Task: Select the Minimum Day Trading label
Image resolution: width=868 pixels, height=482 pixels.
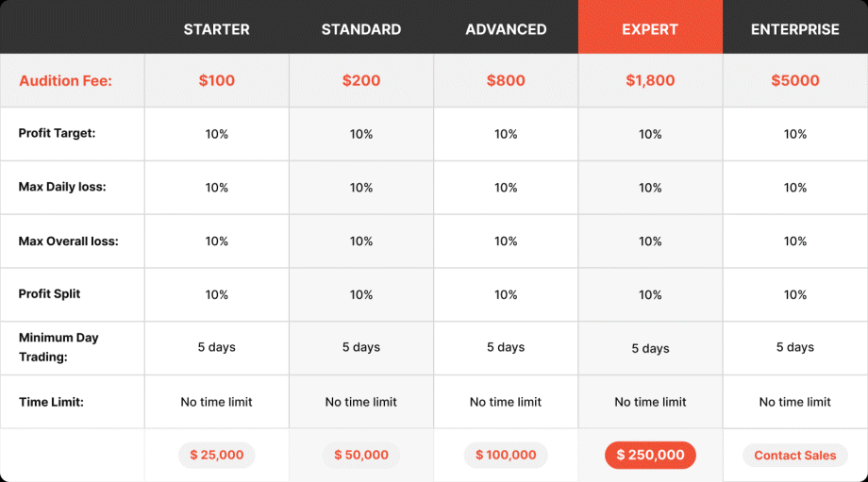Action: click(58, 347)
